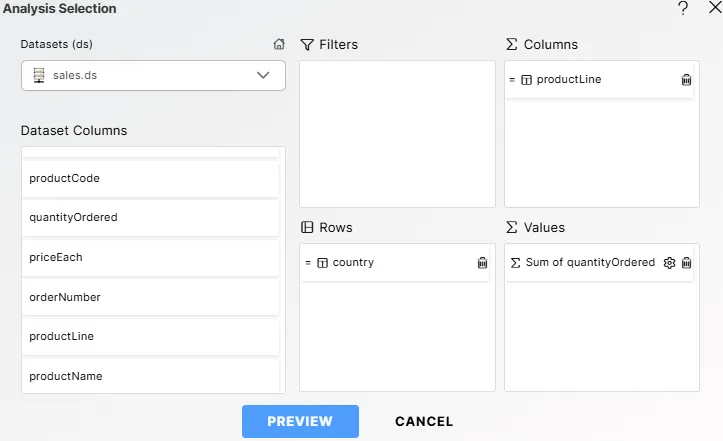Select quantityOrdered in Dataset Columns

[x=150, y=217]
